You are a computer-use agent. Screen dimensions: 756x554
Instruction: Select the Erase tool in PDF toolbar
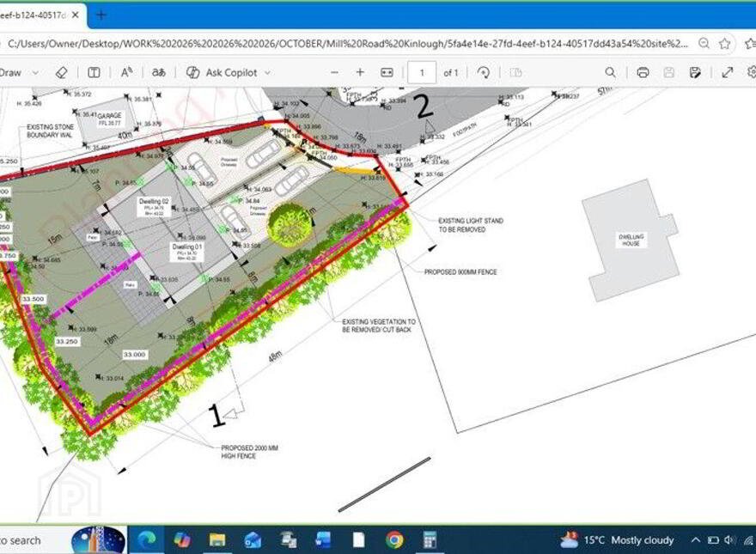pyautogui.click(x=62, y=73)
